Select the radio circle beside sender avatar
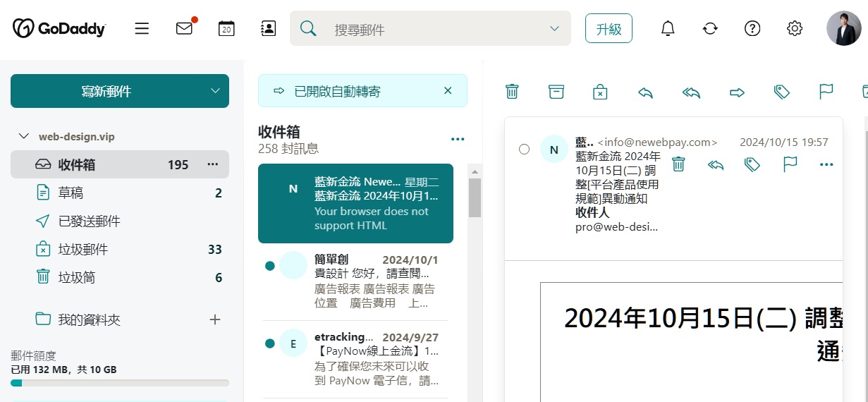 click(x=524, y=149)
